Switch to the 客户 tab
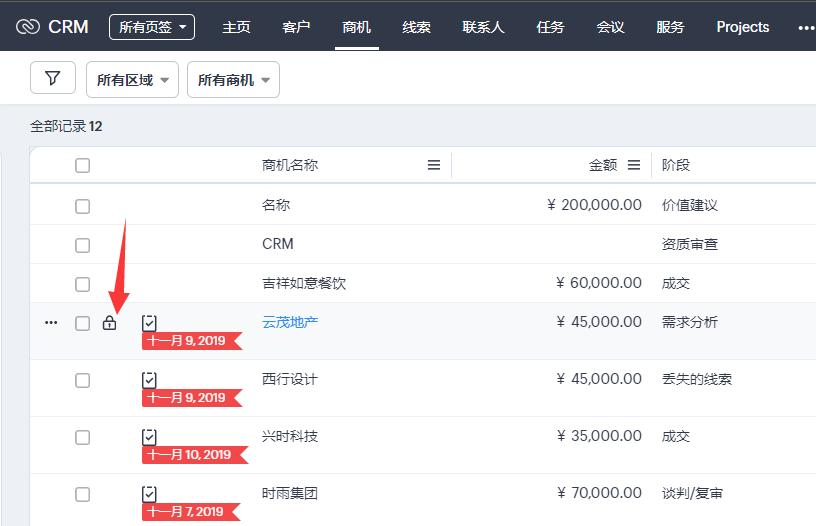 tap(296, 27)
